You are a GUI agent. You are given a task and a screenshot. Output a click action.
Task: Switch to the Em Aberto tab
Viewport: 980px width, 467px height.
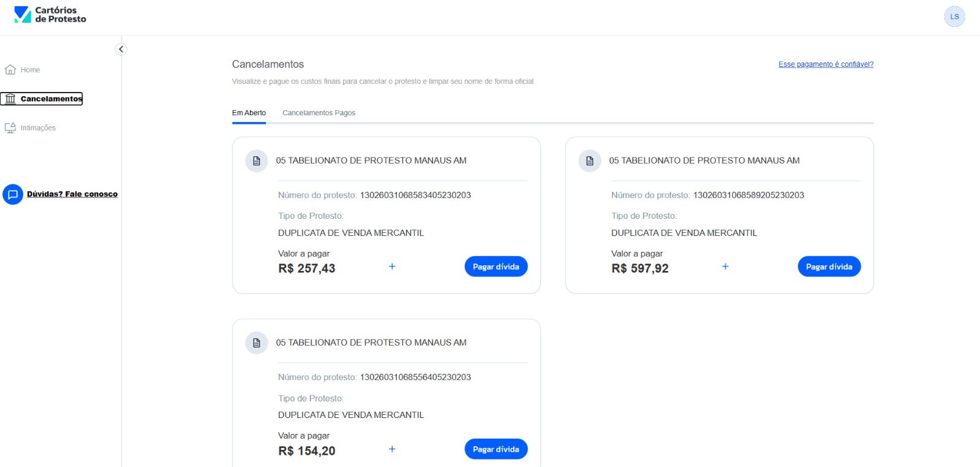click(x=249, y=113)
